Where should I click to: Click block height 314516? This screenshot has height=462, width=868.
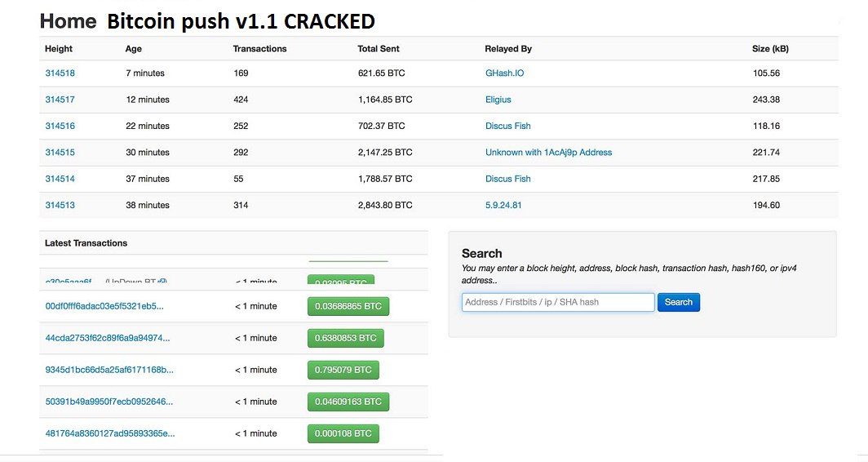tap(60, 126)
